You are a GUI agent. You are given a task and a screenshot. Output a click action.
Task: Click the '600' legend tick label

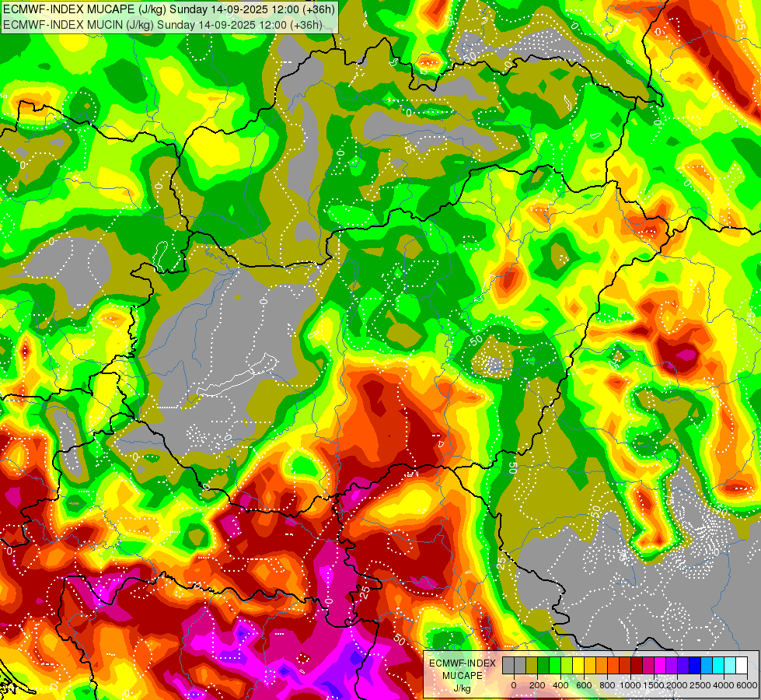(x=584, y=685)
